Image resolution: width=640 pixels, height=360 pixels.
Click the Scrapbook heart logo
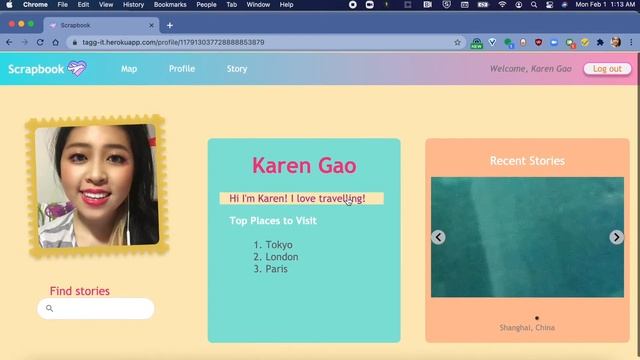77,69
